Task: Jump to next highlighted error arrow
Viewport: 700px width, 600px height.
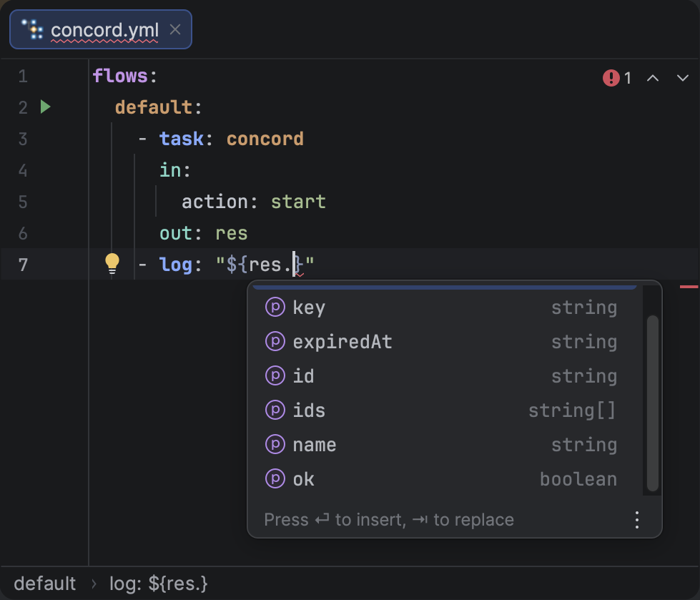Action: pyautogui.click(x=682, y=78)
